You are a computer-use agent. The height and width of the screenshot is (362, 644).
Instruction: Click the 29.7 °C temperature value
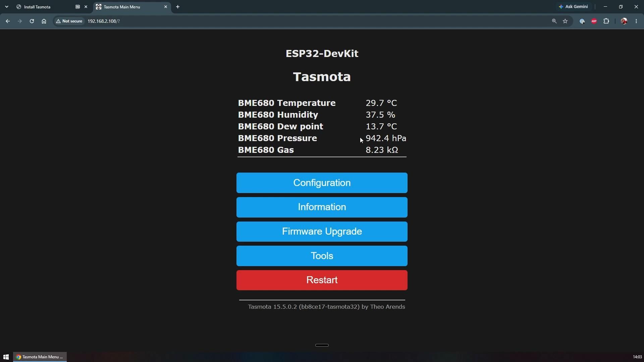point(381,103)
